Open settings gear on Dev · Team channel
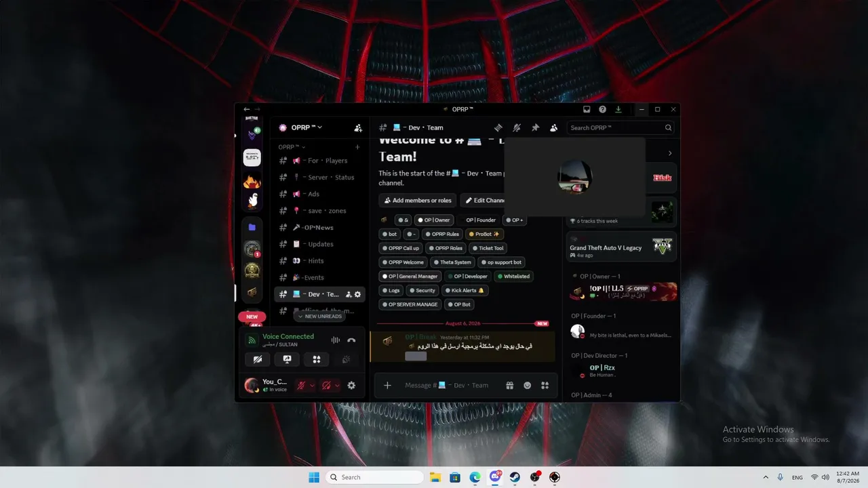This screenshot has height=488, width=868. point(358,294)
